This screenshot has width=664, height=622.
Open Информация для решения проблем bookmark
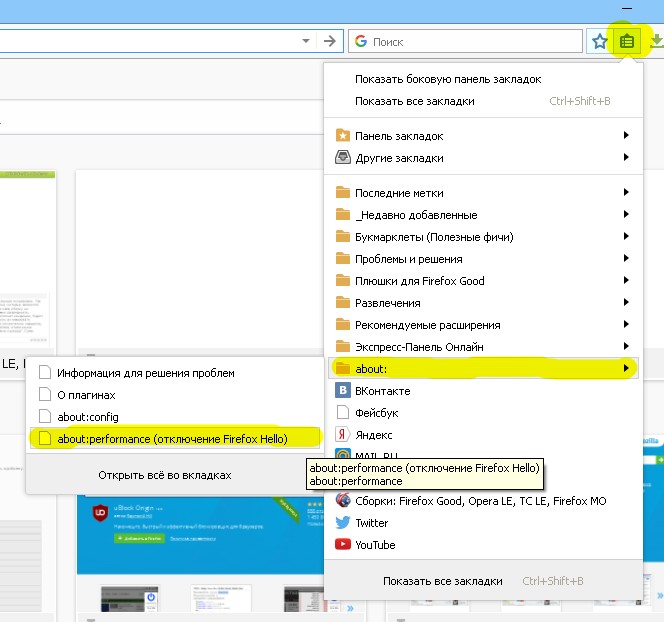[175, 373]
